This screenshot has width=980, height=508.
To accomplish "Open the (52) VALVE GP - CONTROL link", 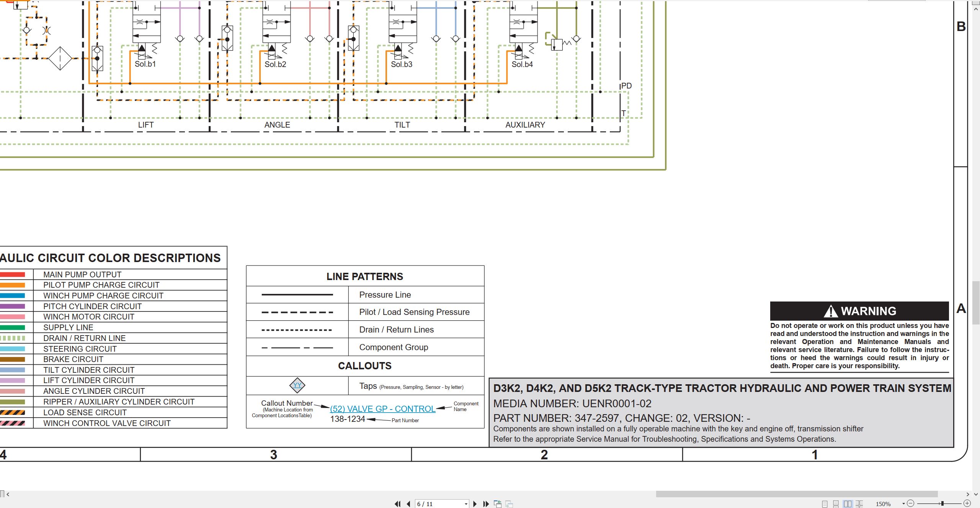I will pyautogui.click(x=382, y=409).
